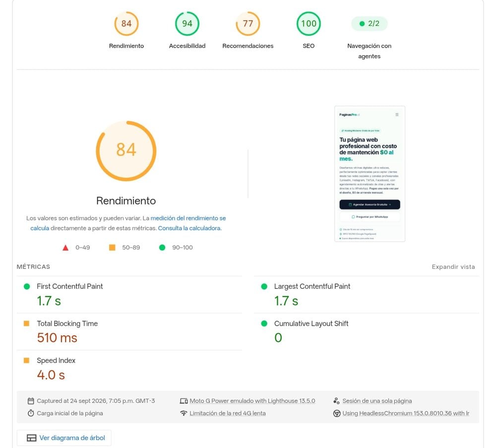Image resolution: width=496 pixels, height=448 pixels.
Task: Click the orange square 50–89 legend icon
Action: tap(112, 248)
